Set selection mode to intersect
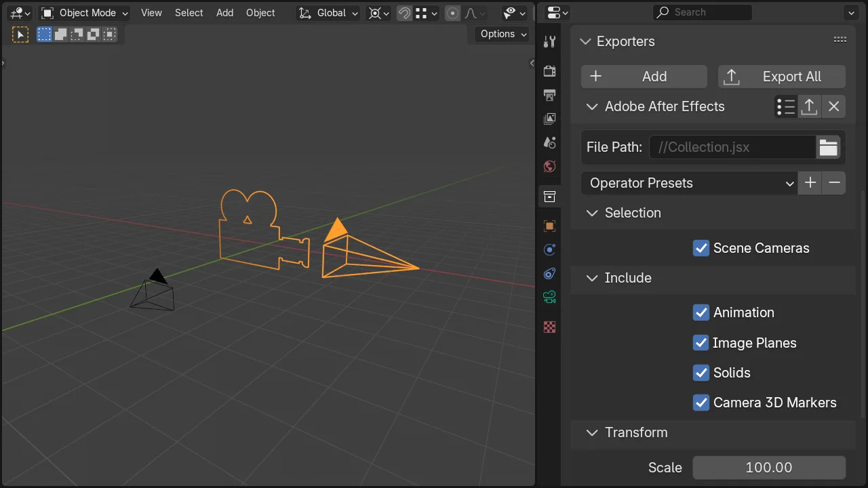 tap(110, 35)
